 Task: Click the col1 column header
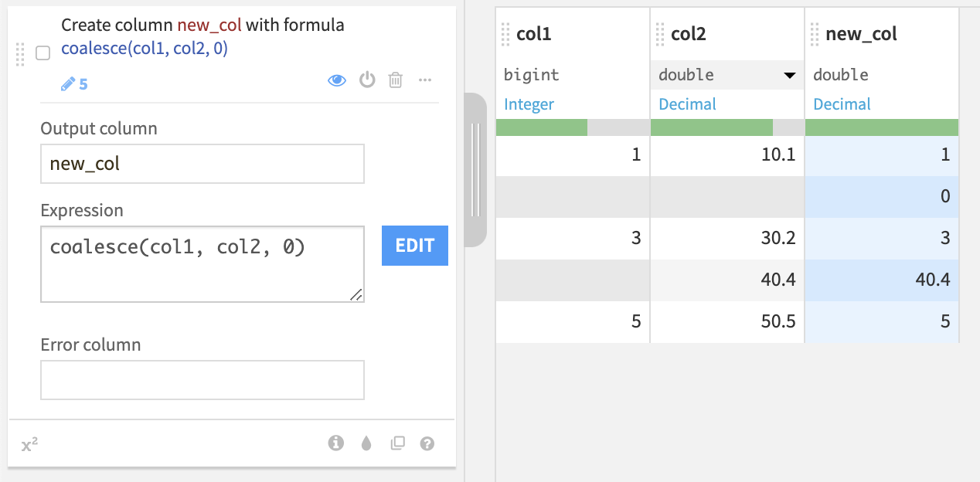[533, 34]
